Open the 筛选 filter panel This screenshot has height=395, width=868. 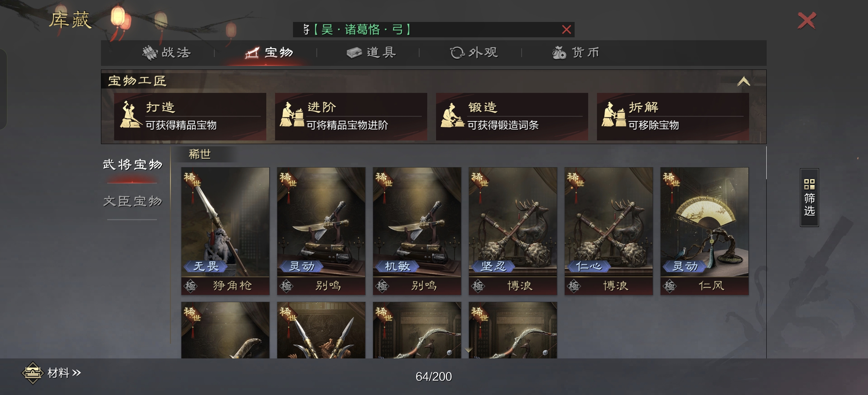tap(809, 197)
